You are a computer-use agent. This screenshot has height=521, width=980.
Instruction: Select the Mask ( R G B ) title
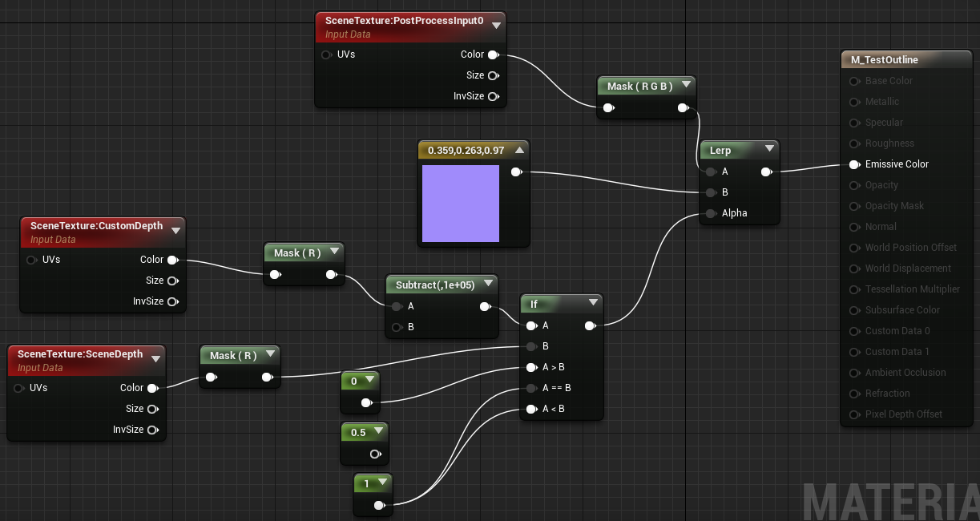coord(639,86)
